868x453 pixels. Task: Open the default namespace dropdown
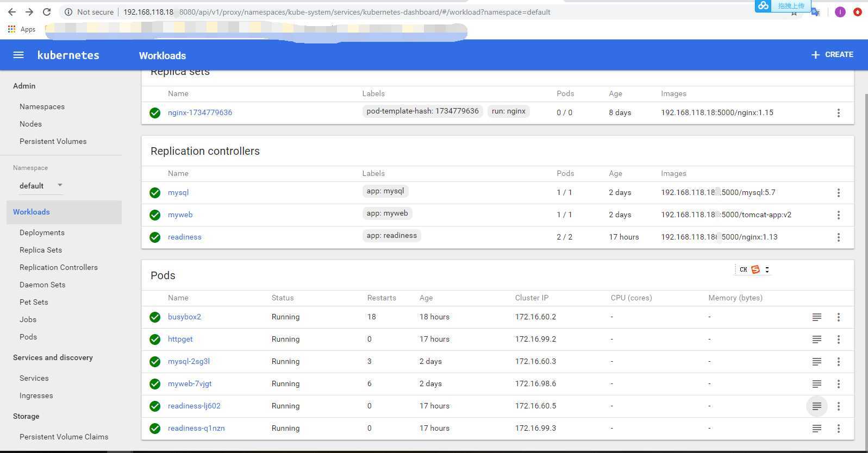tap(41, 186)
